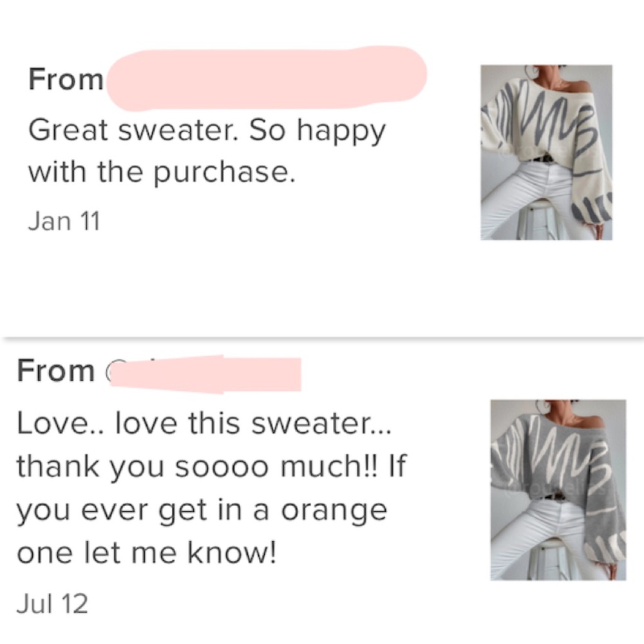Click the 'Love.. love this sweater...' line

204,424
